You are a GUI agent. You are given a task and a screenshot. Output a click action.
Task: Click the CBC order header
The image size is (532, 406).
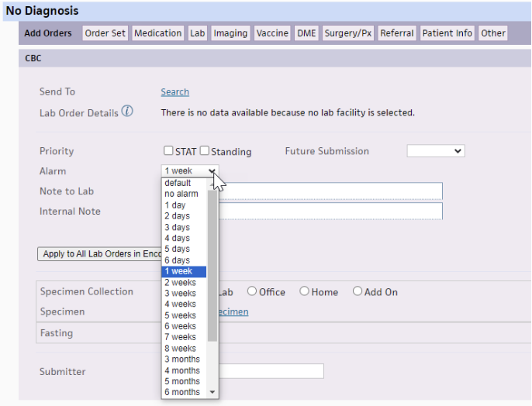275,58
